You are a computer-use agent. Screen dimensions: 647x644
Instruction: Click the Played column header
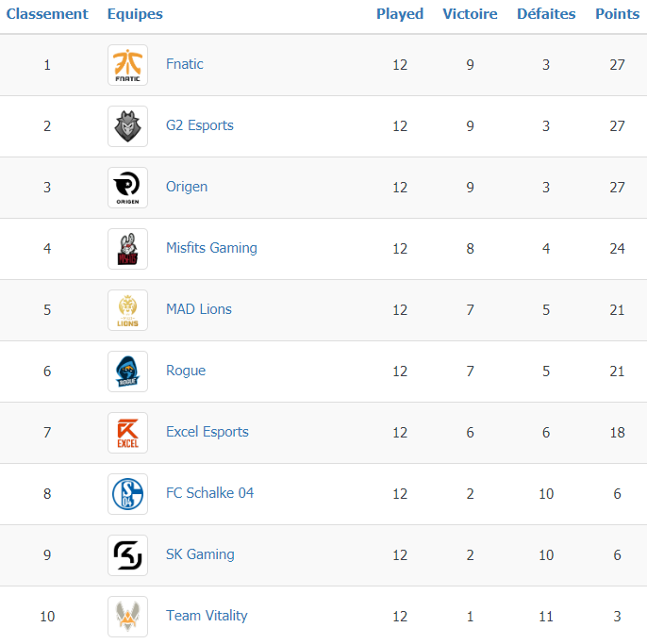[x=400, y=14]
